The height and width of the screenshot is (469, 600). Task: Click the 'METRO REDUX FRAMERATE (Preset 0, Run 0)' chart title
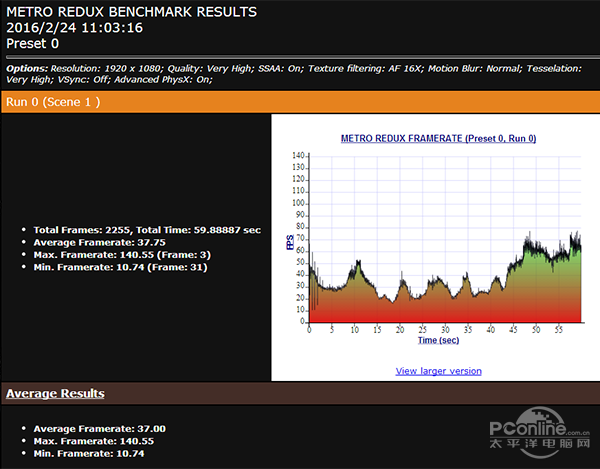439,138
